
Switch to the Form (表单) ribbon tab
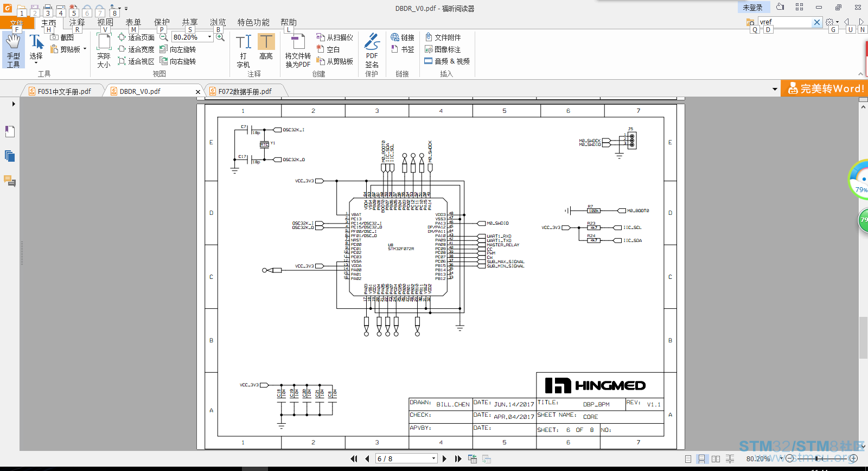133,22
